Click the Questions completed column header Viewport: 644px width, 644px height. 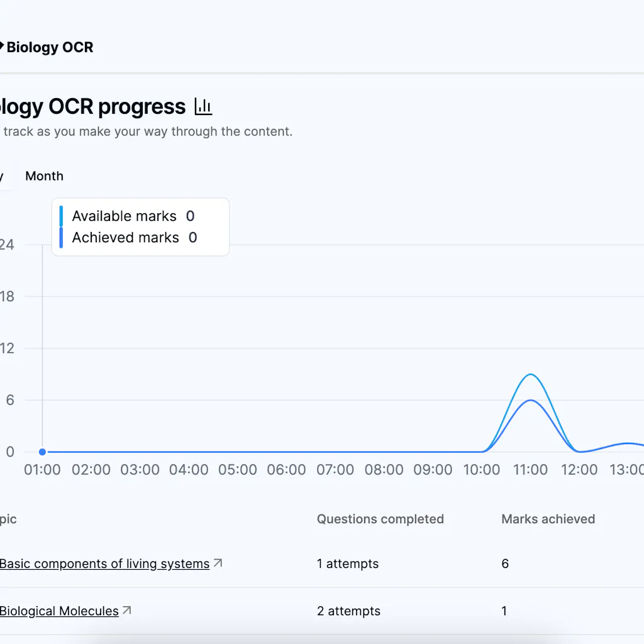(x=380, y=519)
